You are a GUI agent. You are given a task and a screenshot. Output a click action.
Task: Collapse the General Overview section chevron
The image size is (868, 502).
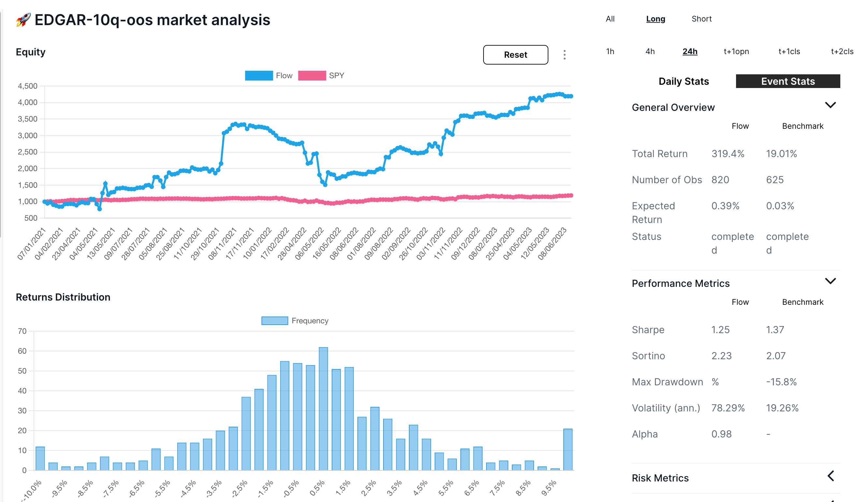pos(830,105)
